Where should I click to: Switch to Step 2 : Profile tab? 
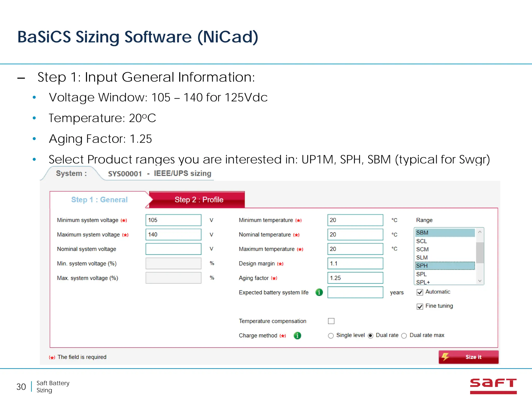pos(199,200)
